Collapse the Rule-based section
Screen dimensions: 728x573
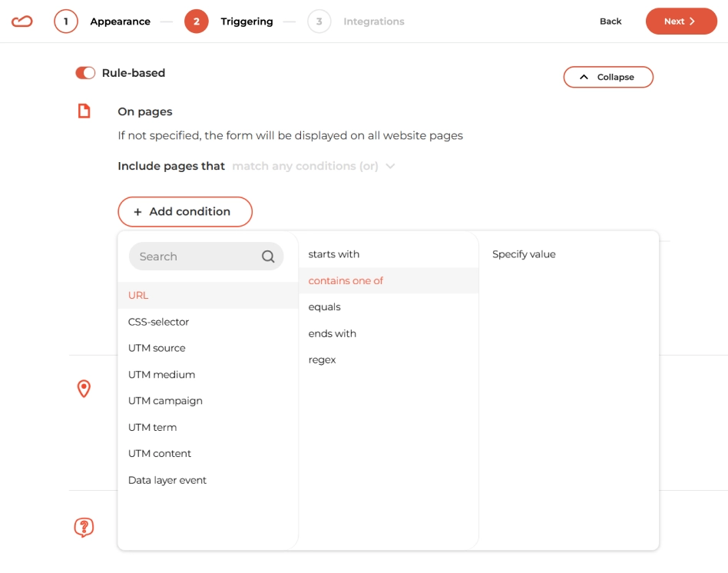click(608, 77)
